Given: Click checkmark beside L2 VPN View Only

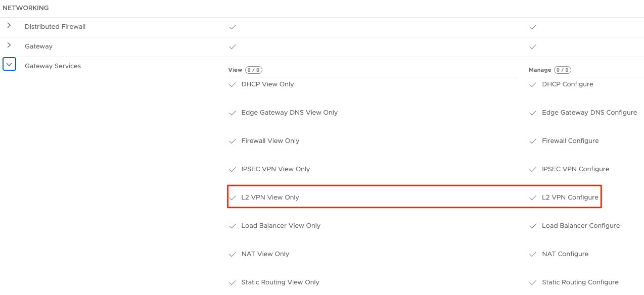Looking at the screenshot, I should tap(233, 198).
